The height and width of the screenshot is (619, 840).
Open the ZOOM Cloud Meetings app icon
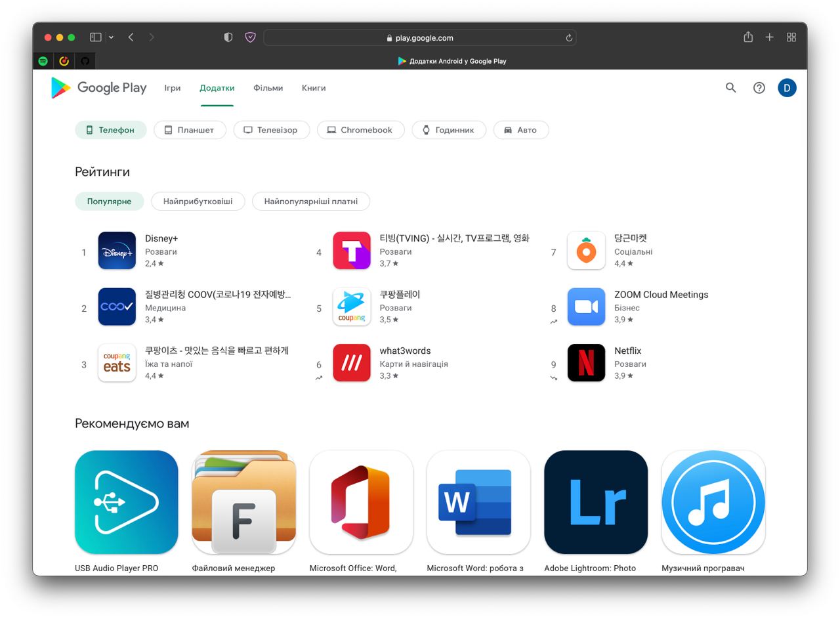pyautogui.click(x=586, y=307)
